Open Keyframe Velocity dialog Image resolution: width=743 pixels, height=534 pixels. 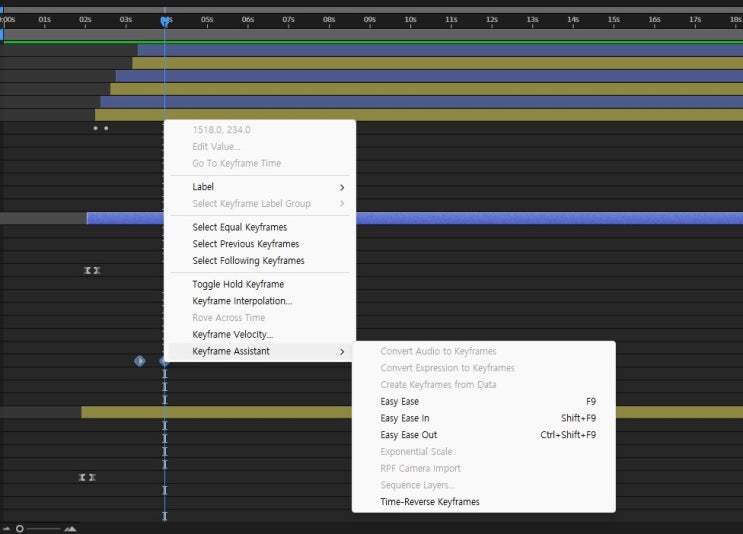(233, 334)
